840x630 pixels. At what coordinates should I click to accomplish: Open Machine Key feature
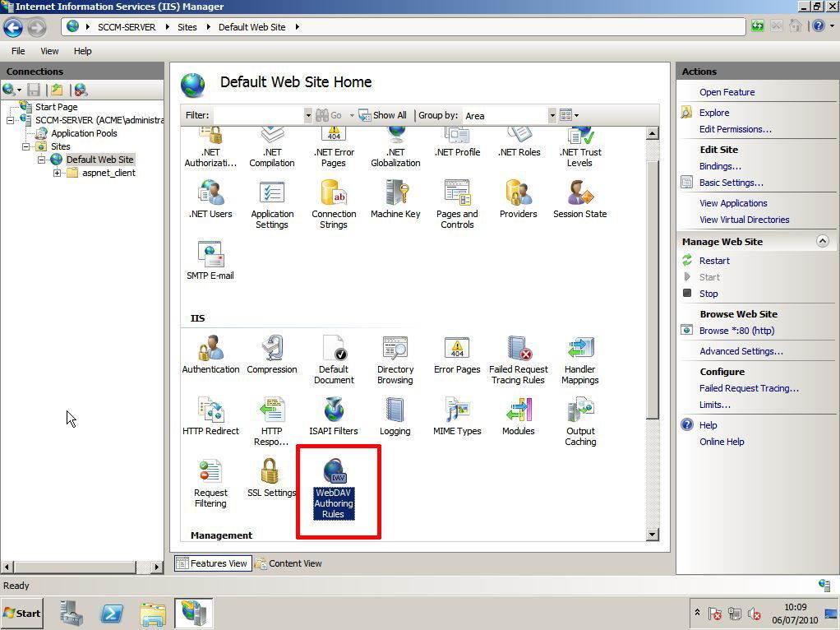(x=395, y=199)
